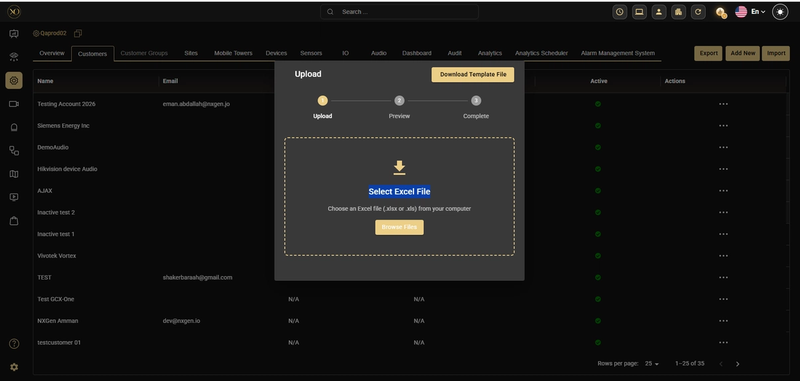Click the Browse Files button
Screen dimensions: 800x381
coord(399,227)
